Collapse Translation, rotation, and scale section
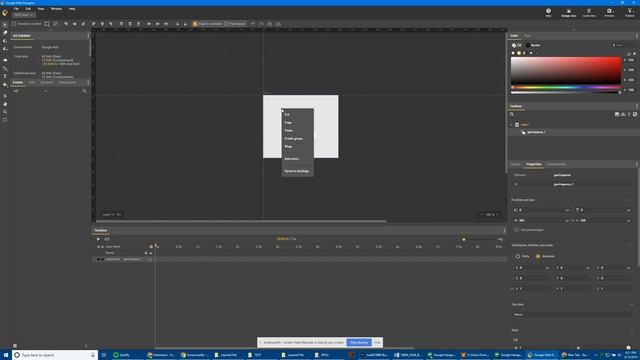The width and height of the screenshot is (640, 360). (x=632, y=245)
